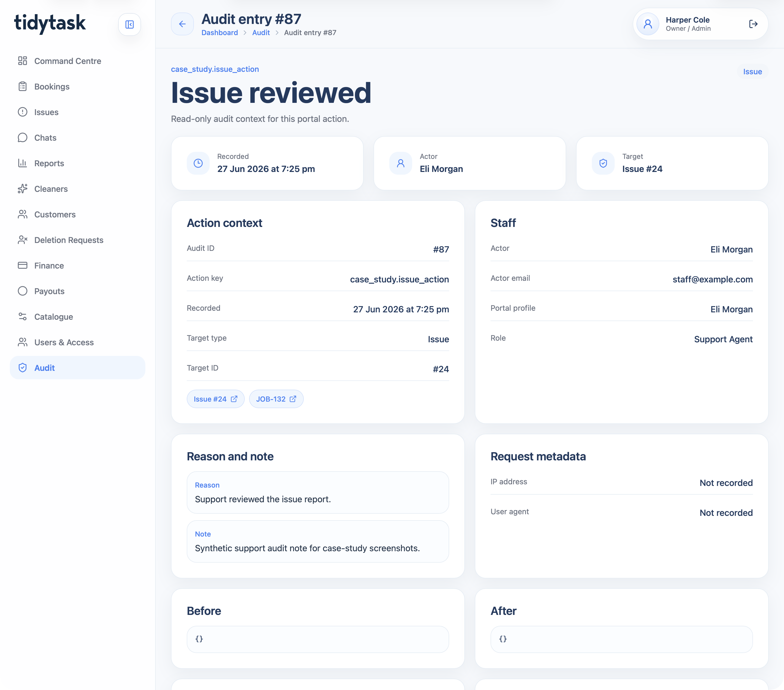Open Harper Cole's user avatar
784x690 pixels.
click(x=647, y=24)
